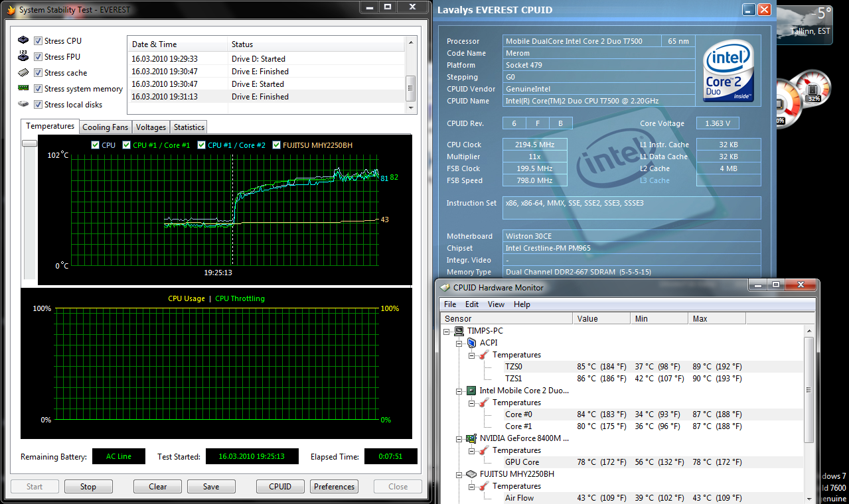
Task: Click the Max column header in Hardware Monitor
Action: point(717,319)
